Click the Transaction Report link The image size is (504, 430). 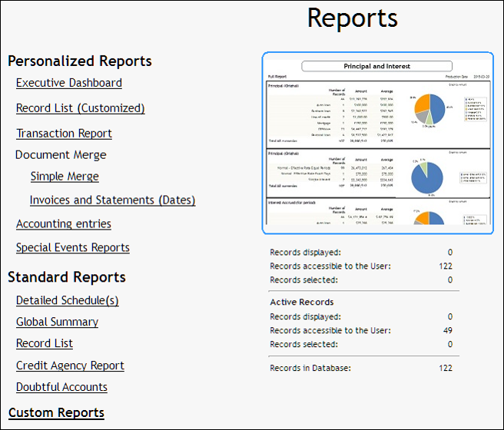[64, 134]
